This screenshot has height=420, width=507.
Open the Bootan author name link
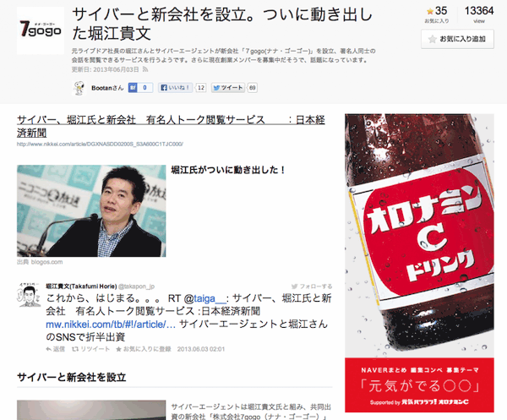point(104,88)
